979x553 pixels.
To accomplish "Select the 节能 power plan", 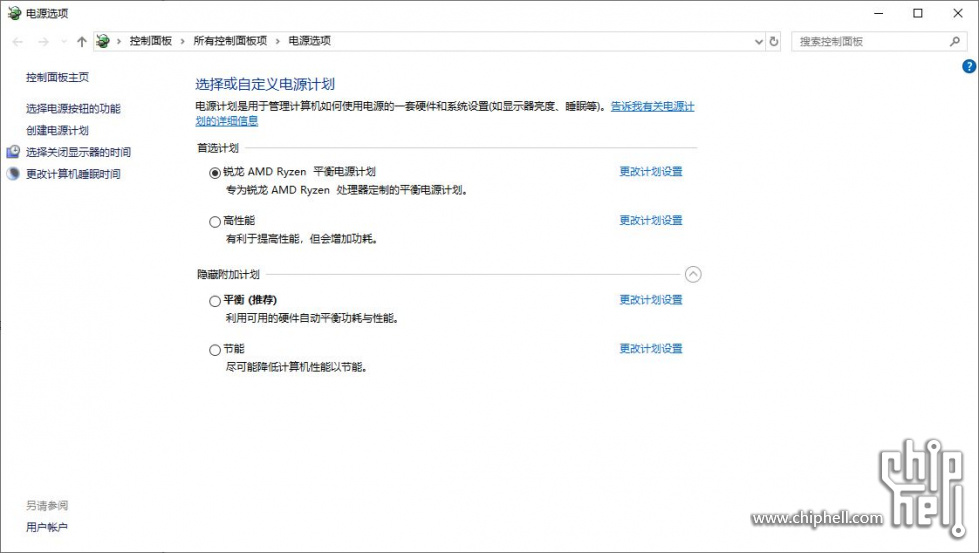I will [x=215, y=350].
